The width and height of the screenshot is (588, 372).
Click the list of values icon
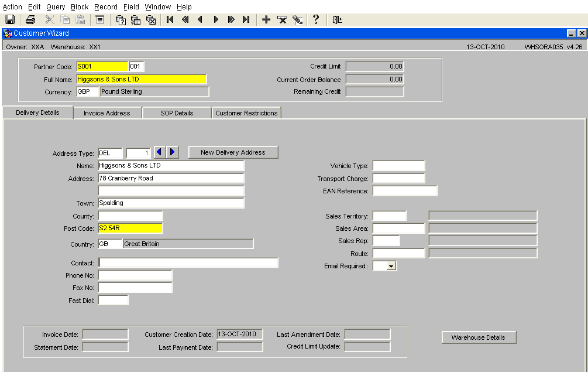click(x=99, y=19)
